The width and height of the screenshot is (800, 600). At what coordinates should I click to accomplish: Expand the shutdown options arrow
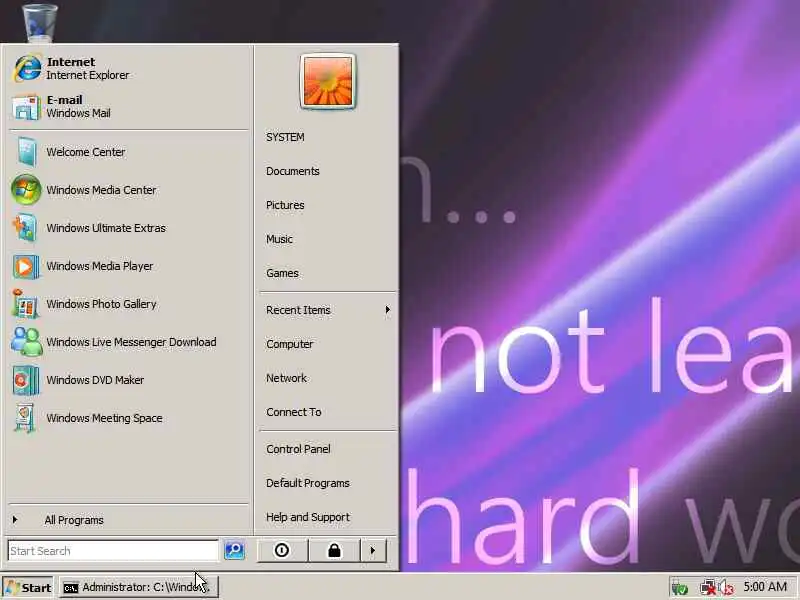(x=373, y=551)
